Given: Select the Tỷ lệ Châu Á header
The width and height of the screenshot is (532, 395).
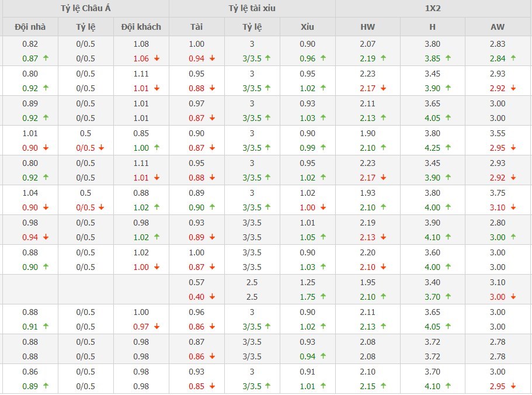Looking at the screenshot, I should pos(85,9).
